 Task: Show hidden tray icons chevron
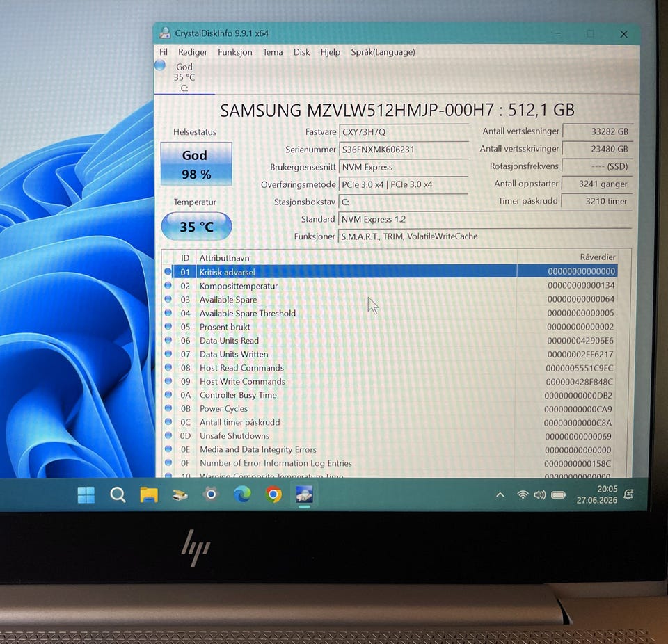(500, 495)
